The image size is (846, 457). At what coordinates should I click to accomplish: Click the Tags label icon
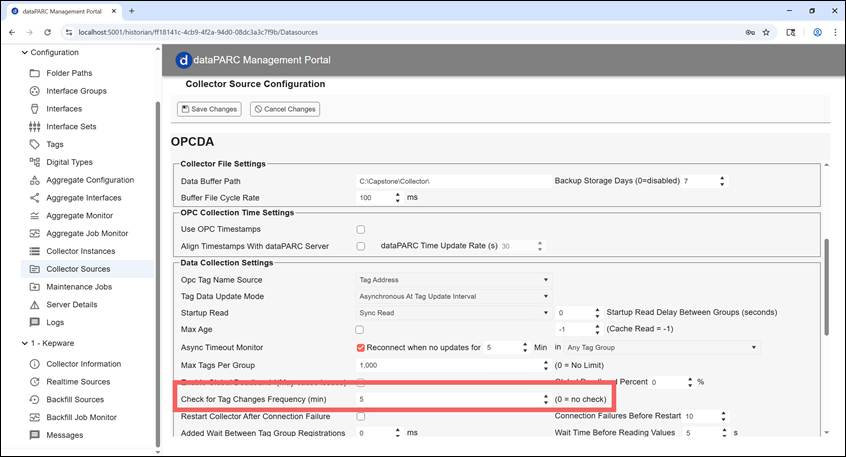pyautogui.click(x=35, y=144)
